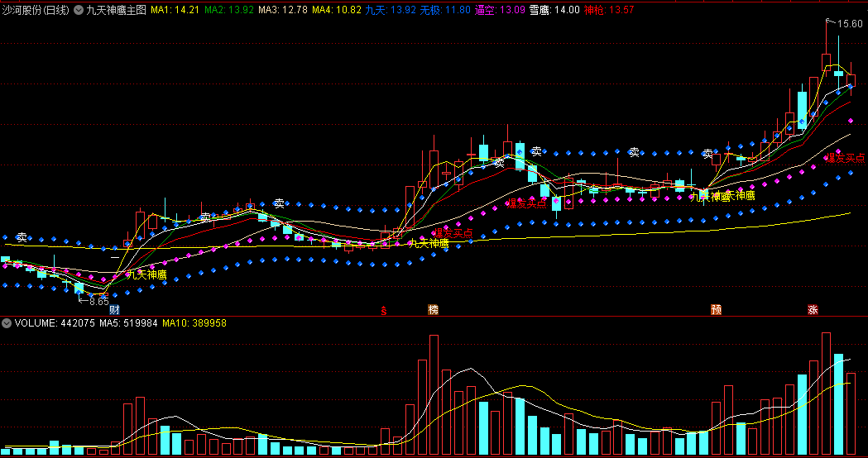Screen dimensions: 868x458
Task: Click the 财 financial info marker icon
Action: pyautogui.click(x=114, y=310)
